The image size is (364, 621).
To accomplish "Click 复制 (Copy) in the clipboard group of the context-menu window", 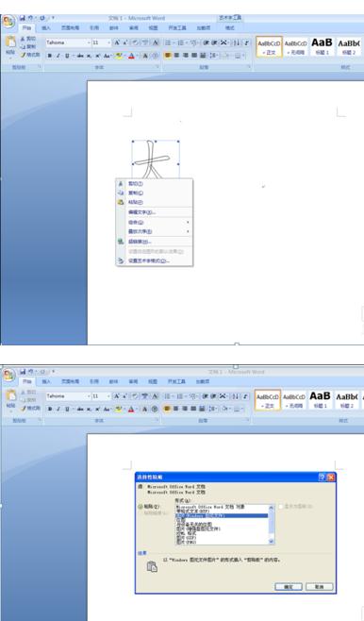I will [28, 46].
